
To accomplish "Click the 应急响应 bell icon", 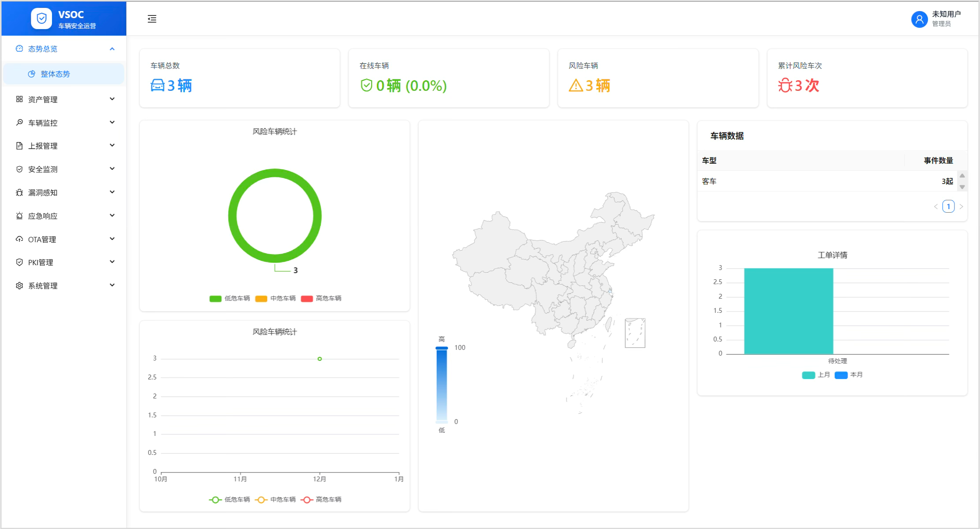I will click(19, 216).
